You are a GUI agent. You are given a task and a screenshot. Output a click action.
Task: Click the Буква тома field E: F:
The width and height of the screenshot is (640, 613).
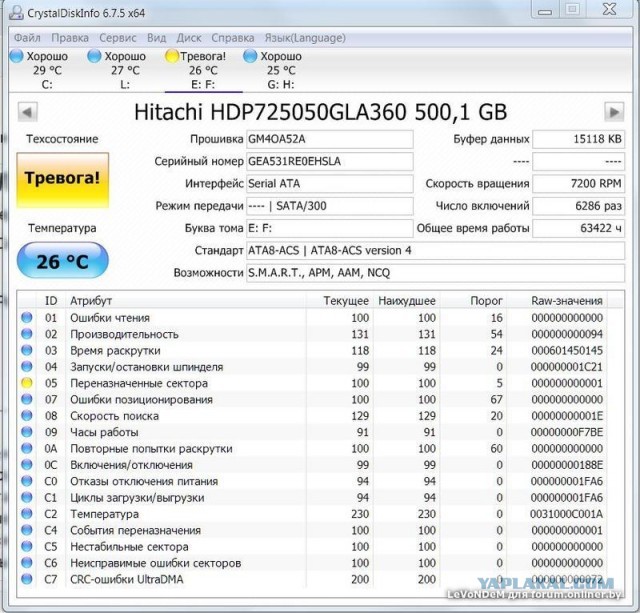pyautogui.click(x=329, y=228)
